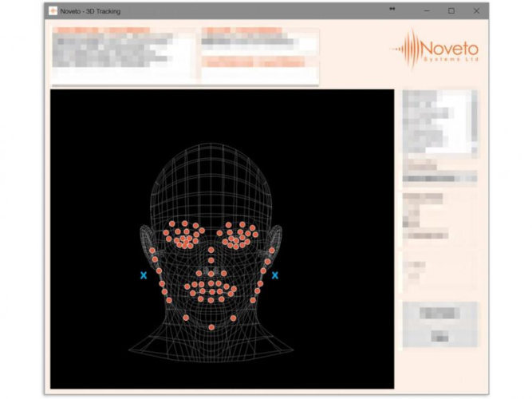This screenshot has width=532, height=399.
Task: Maximize the Noveto 3D Tracking window
Action: pyautogui.click(x=451, y=11)
